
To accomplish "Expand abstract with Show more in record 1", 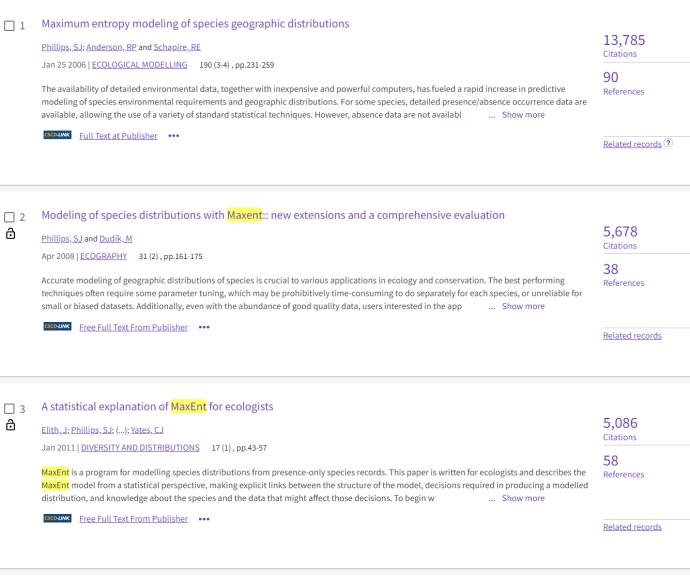I will click(x=523, y=115).
